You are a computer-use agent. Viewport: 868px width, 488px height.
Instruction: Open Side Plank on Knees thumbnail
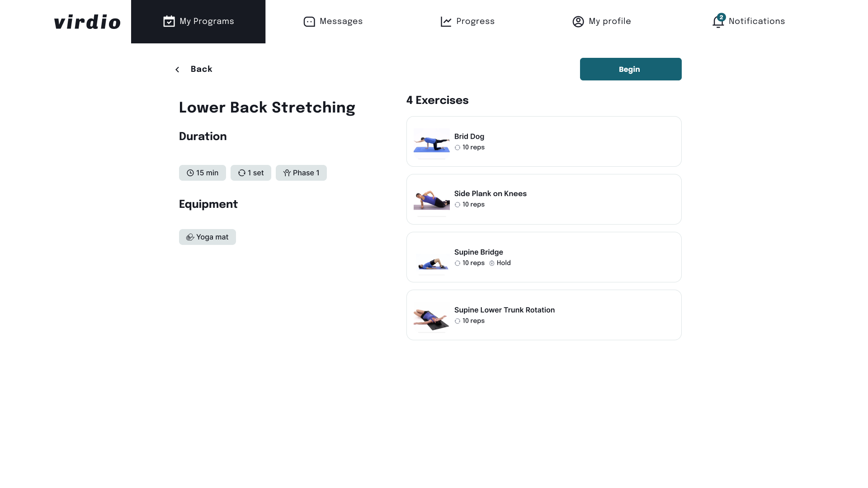click(431, 200)
